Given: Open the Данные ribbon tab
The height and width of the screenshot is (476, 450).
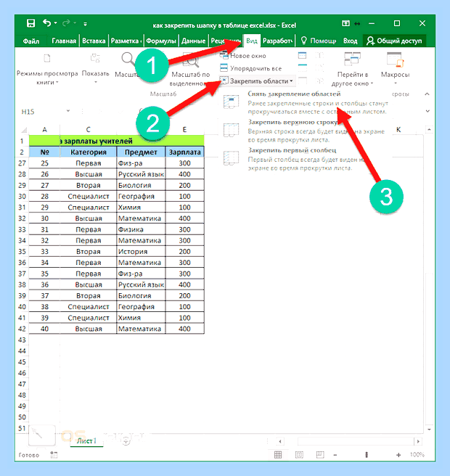Looking at the screenshot, I should [193, 41].
